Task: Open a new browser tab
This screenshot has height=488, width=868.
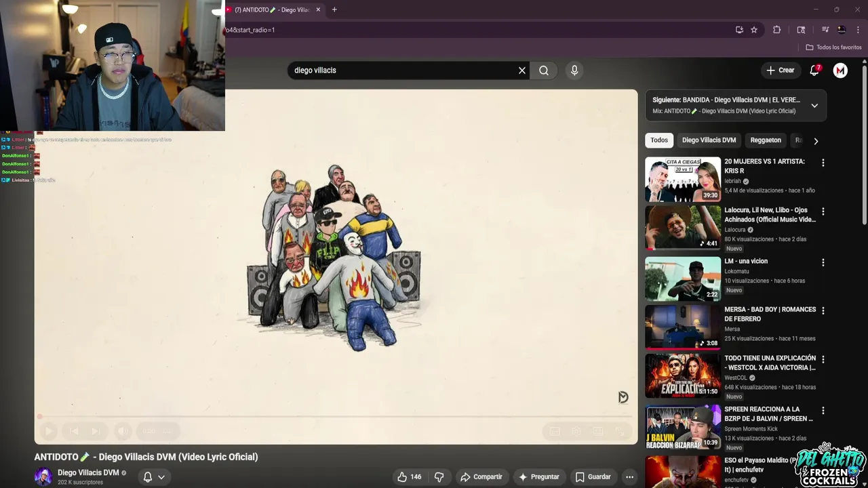Action: tap(334, 9)
